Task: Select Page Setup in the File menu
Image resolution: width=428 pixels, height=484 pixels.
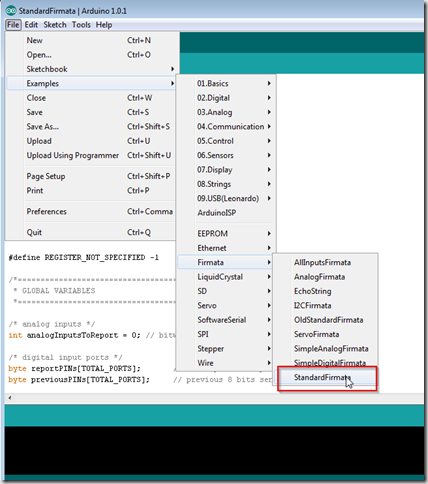Action: pos(91,176)
